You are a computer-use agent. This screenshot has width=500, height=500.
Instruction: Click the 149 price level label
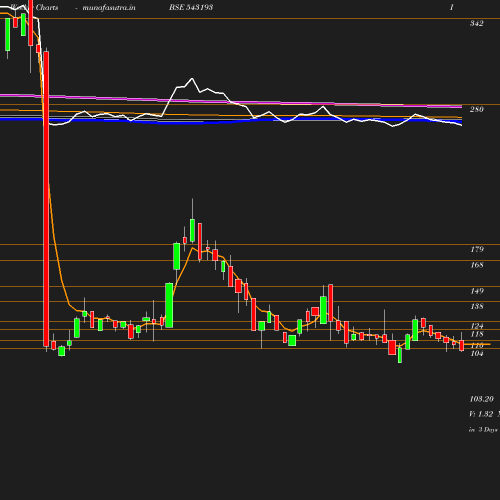pyautogui.click(x=477, y=291)
